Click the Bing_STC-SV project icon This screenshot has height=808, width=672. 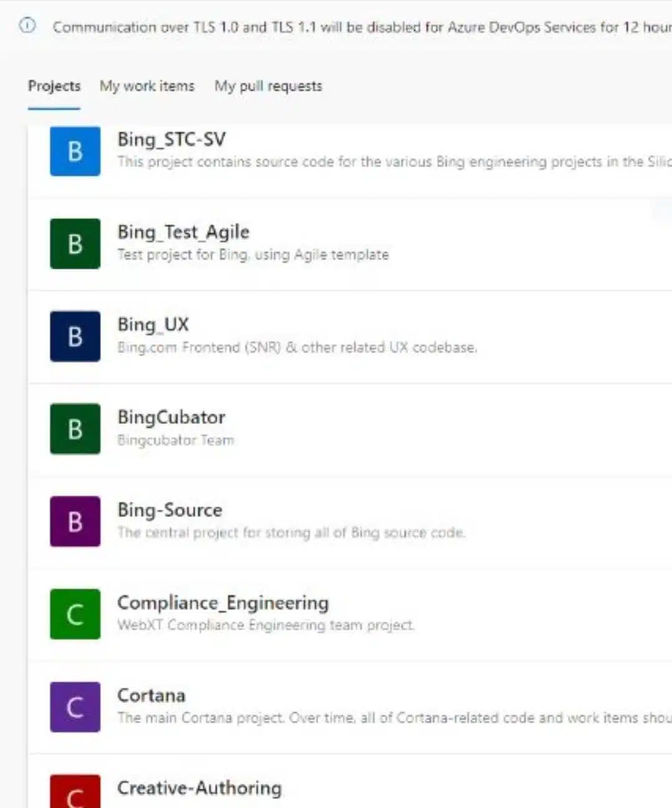(75, 151)
